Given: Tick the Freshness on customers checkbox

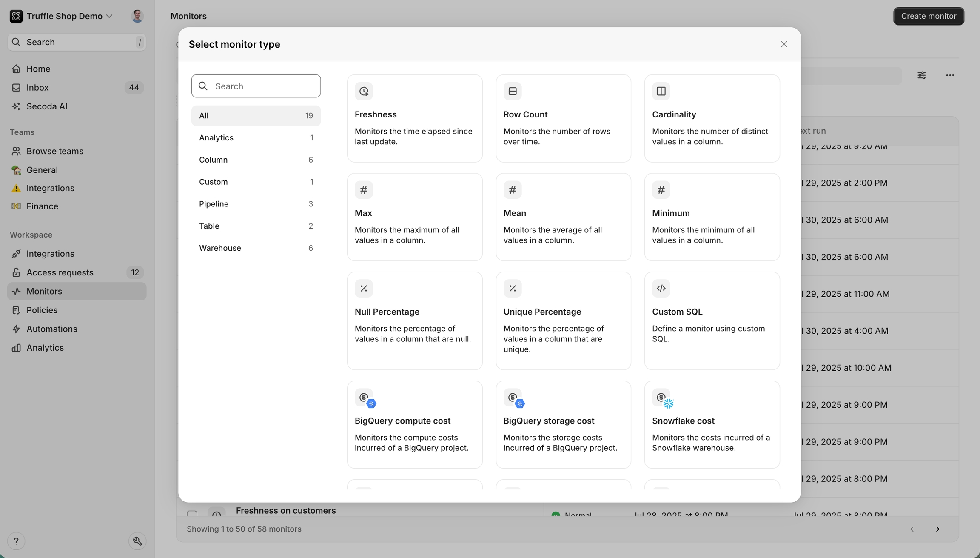Looking at the screenshot, I should [x=192, y=513].
